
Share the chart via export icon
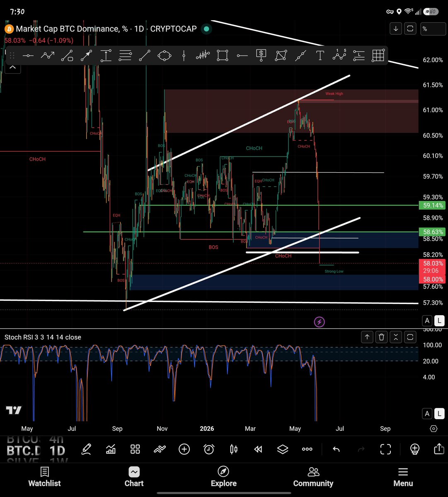[x=439, y=449]
